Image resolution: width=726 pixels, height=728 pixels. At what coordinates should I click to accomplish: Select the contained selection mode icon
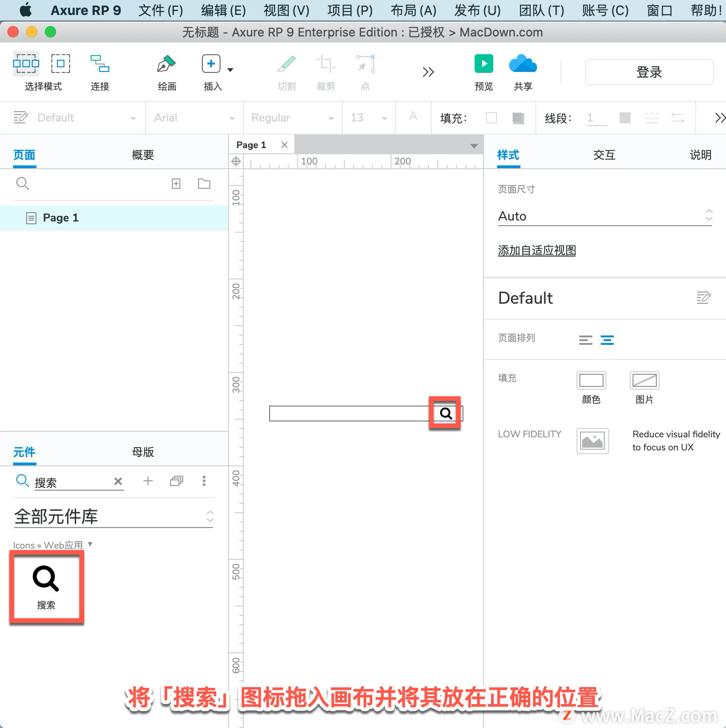click(61, 64)
